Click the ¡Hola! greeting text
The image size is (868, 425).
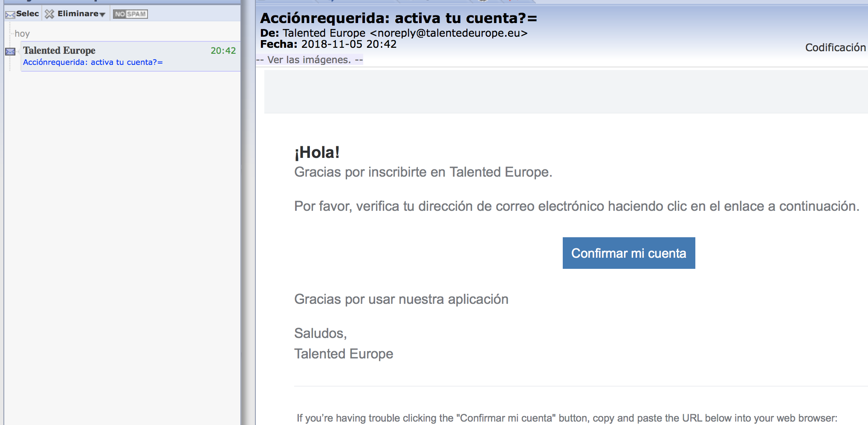click(317, 152)
